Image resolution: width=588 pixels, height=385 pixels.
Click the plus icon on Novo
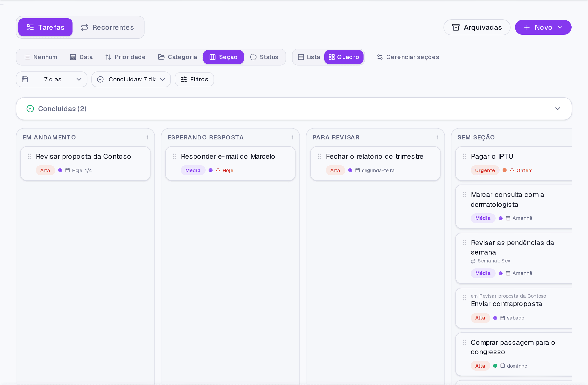pos(527,27)
